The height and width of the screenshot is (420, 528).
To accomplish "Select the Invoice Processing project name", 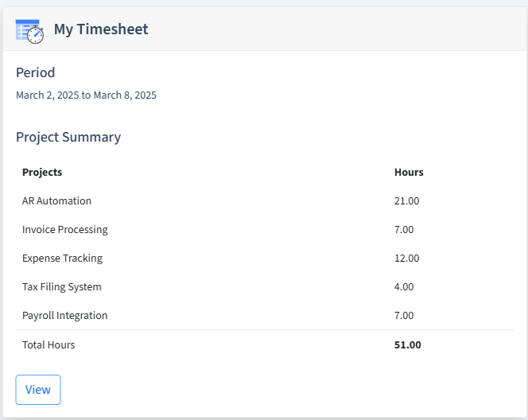I will pos(65,229).
